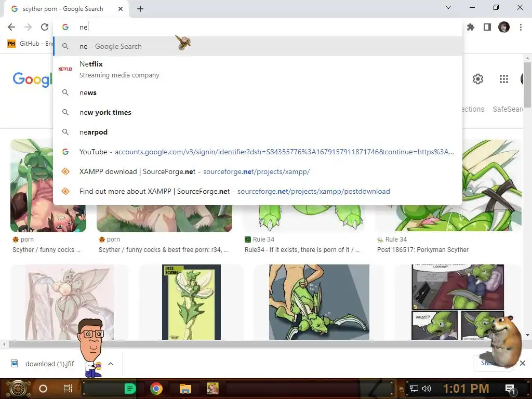
Task: Open a new tab with the plus icon
Action: pos(140,9)
